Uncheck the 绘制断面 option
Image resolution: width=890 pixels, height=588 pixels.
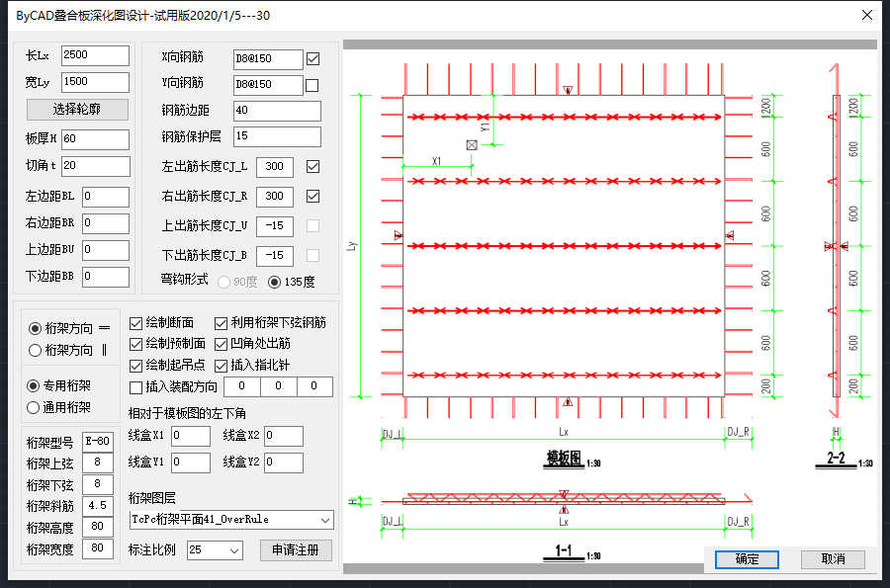135,323
